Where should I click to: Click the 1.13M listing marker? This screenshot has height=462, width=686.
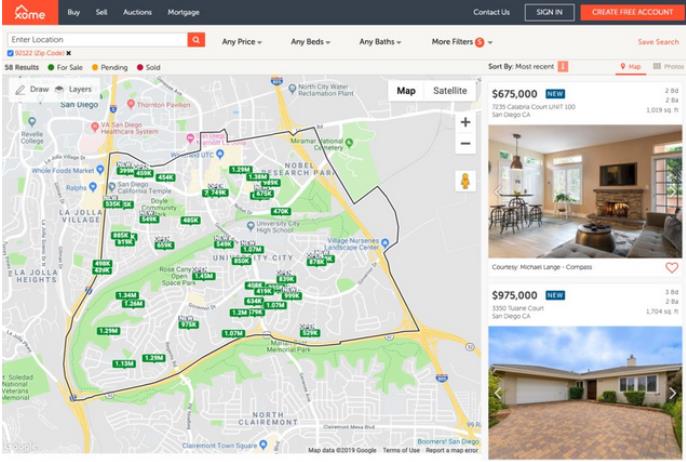pos(124,364)
